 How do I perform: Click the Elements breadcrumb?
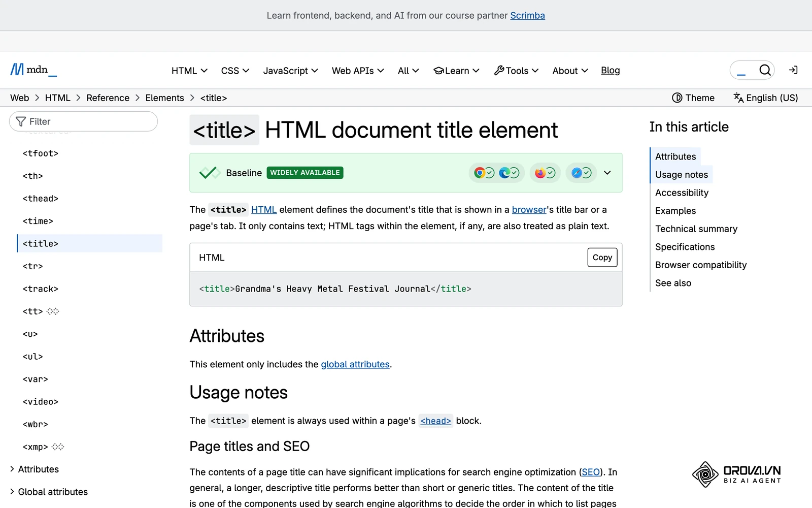tap(164, 98)
